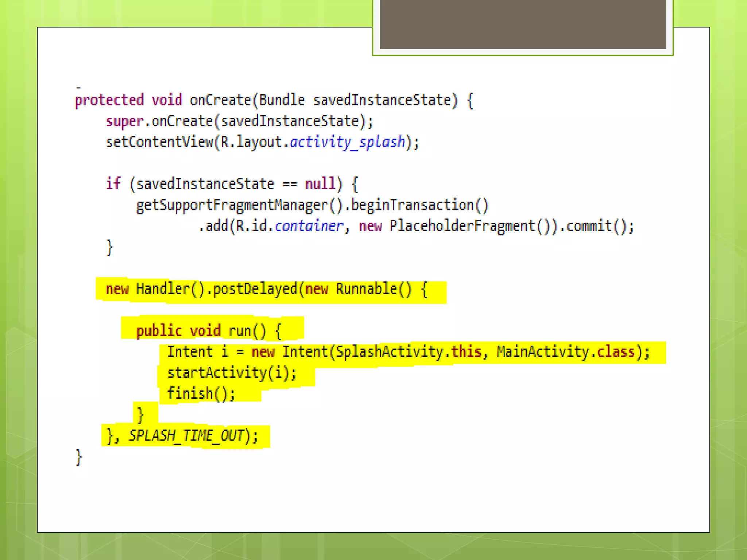Click the highlighted closing brace of run()
Image resolution: width=747 pixels, height=560 pixels.
[140, 415]
